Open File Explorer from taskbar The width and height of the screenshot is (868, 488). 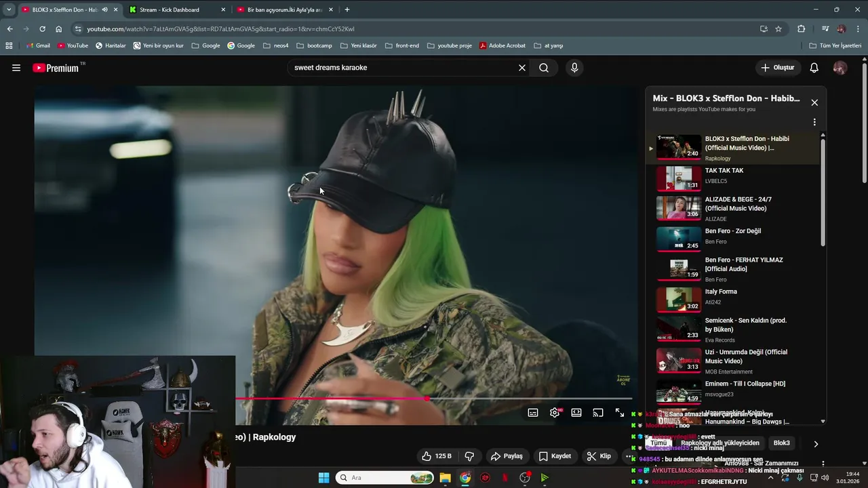pos(446,478)
